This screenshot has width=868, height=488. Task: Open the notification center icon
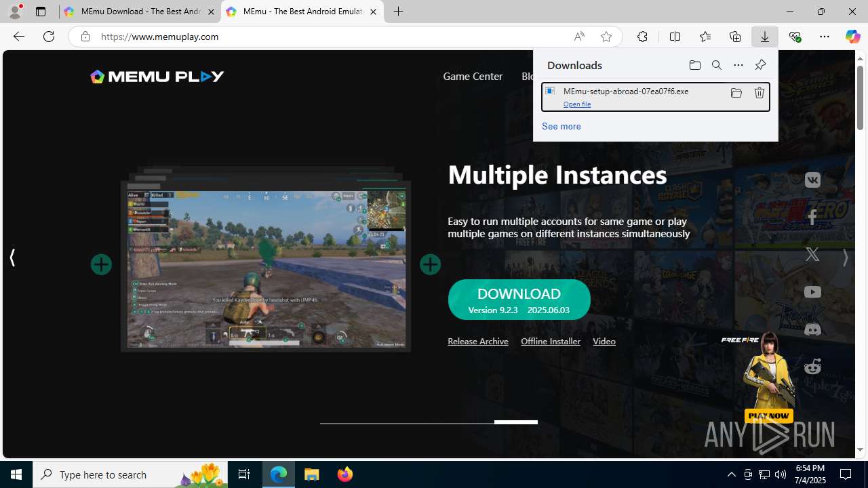[846, 474]
